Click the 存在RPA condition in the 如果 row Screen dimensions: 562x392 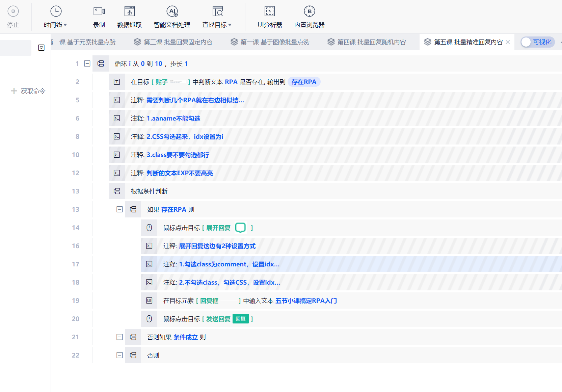click(173, 209)
